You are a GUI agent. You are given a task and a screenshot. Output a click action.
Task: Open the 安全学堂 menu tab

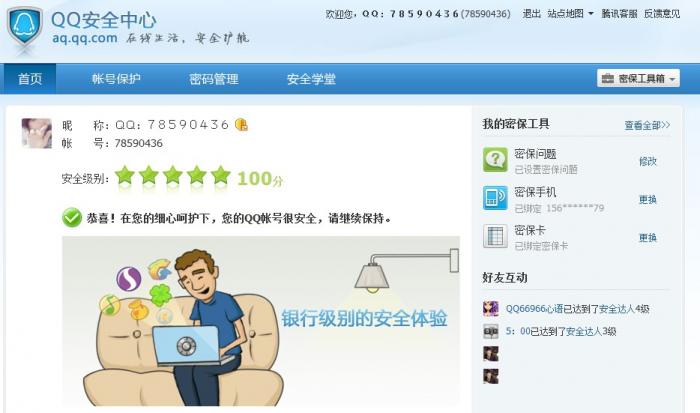pos(311,79)
